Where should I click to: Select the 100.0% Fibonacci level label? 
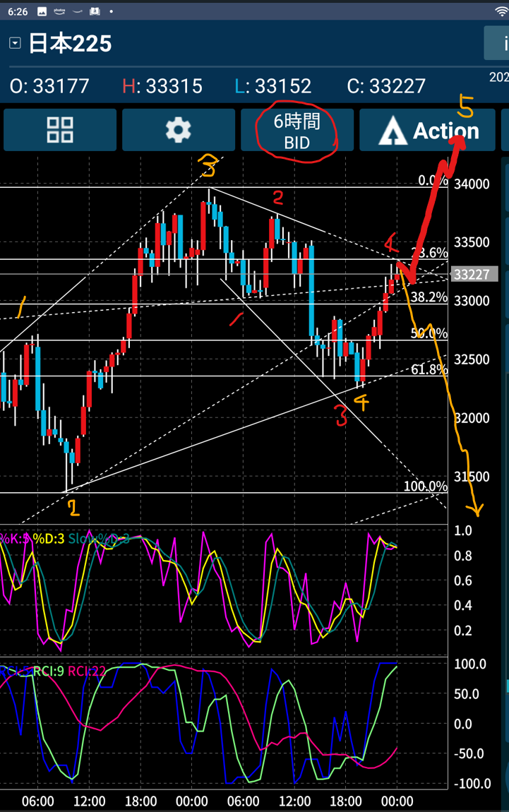(x=426, y=486)
